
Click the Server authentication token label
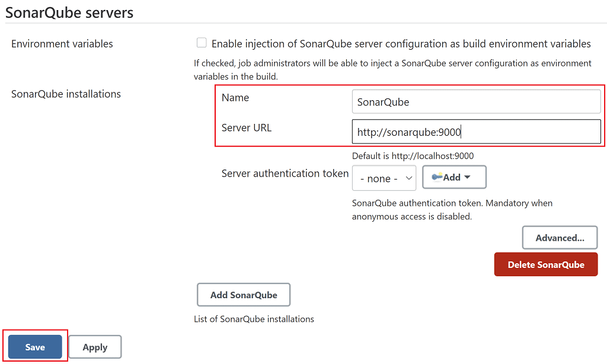[x=285, y=174]
